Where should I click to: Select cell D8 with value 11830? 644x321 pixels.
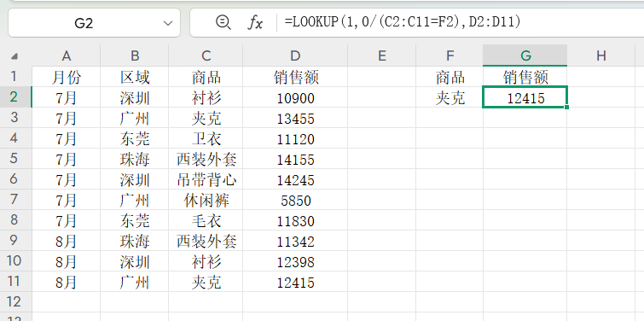pyautogui.click(x=295, y=221)
